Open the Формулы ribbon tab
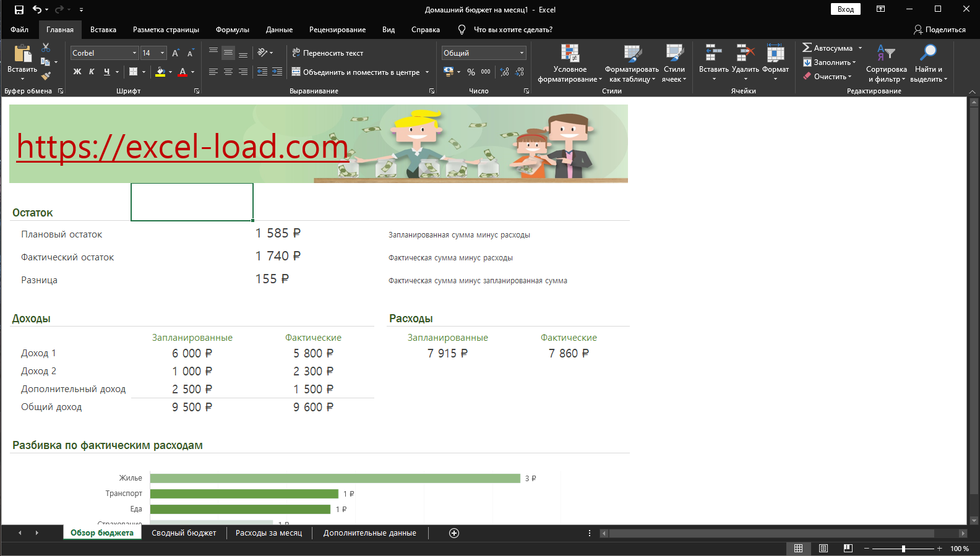This screenshot has width=980, height=556. 232,30
